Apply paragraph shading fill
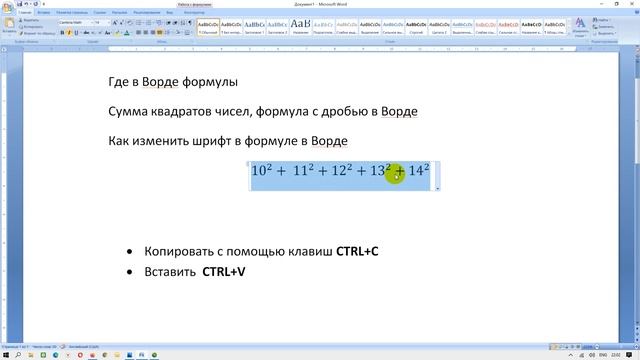 (178, 33)
